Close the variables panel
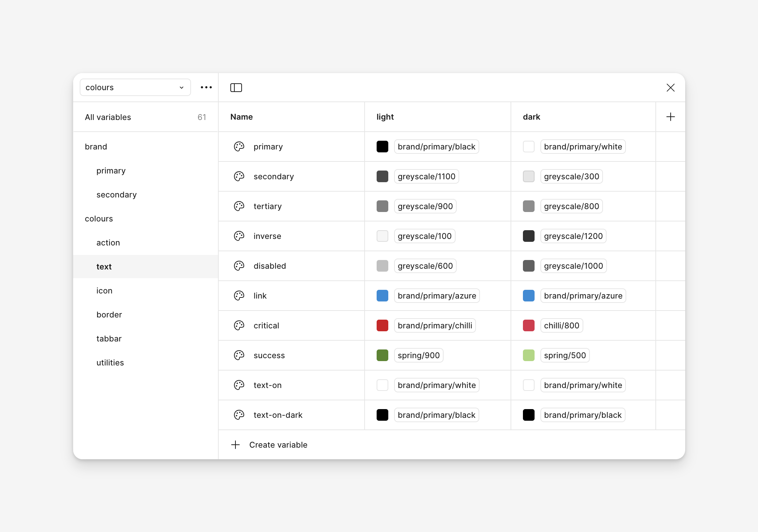This screenshot has height=532, width=758. (670, 88)
